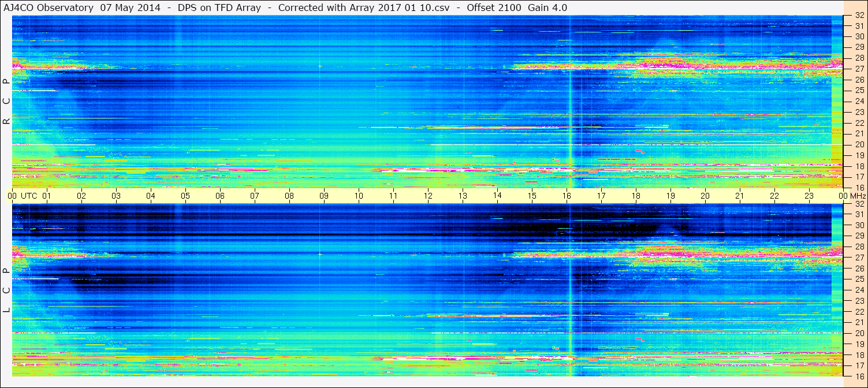Click the AJ4CO Observatory title text

[x=49, y=8]
